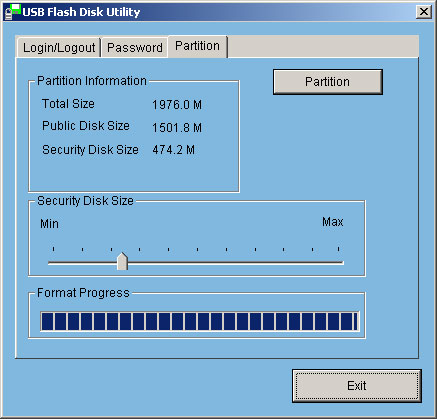This screenshot has width=437, height=419.
Task: Click the Security Disk Size value 474.2 M
Action: point(174,150)
